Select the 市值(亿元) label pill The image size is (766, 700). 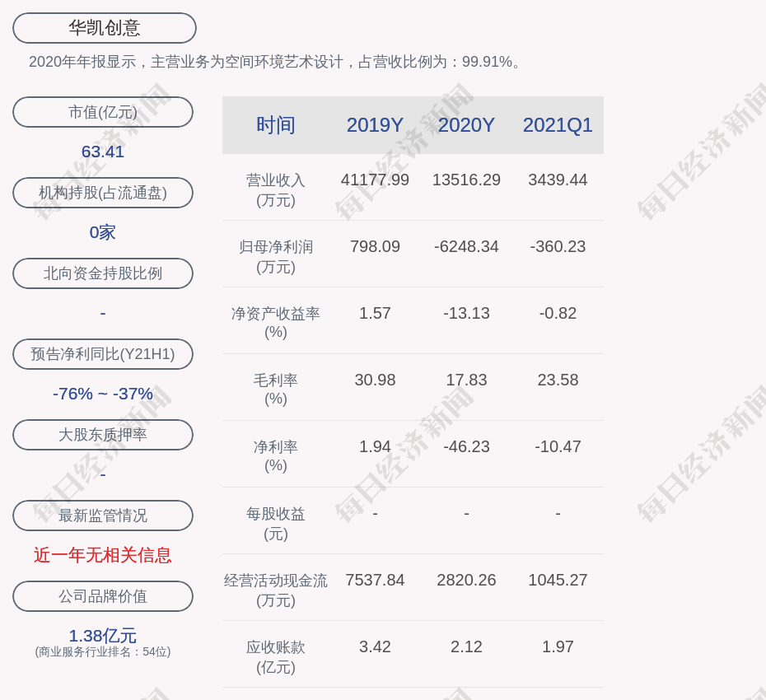tap(103, 112)
